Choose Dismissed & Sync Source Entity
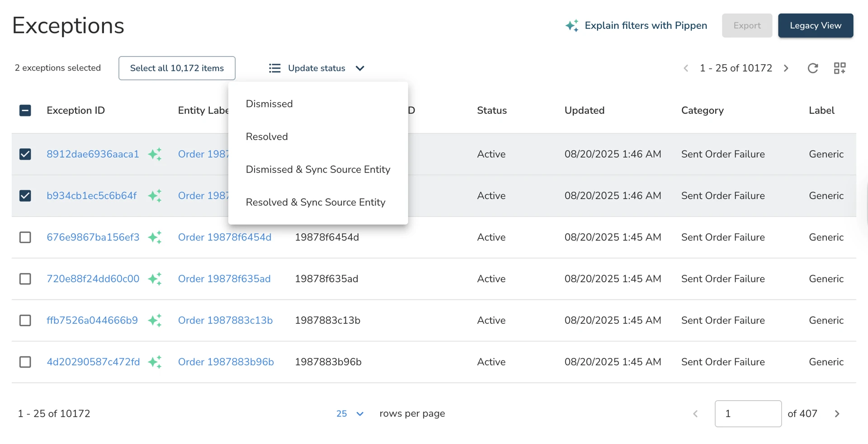The image size is (868, 444). click(318, 169)
